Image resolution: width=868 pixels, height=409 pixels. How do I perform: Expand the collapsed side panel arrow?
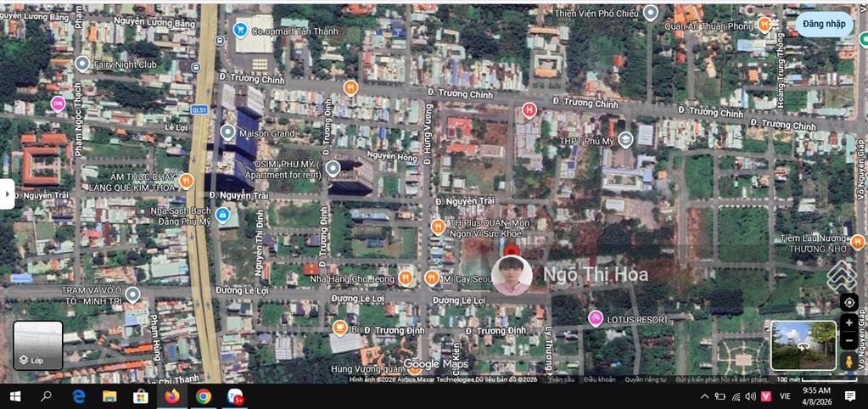[8, 193]
